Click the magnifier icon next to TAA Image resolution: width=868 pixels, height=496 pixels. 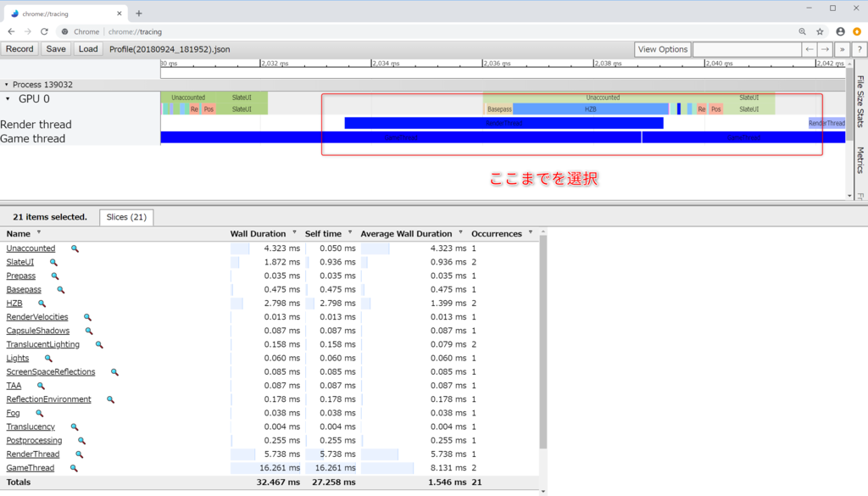point(41,387)
